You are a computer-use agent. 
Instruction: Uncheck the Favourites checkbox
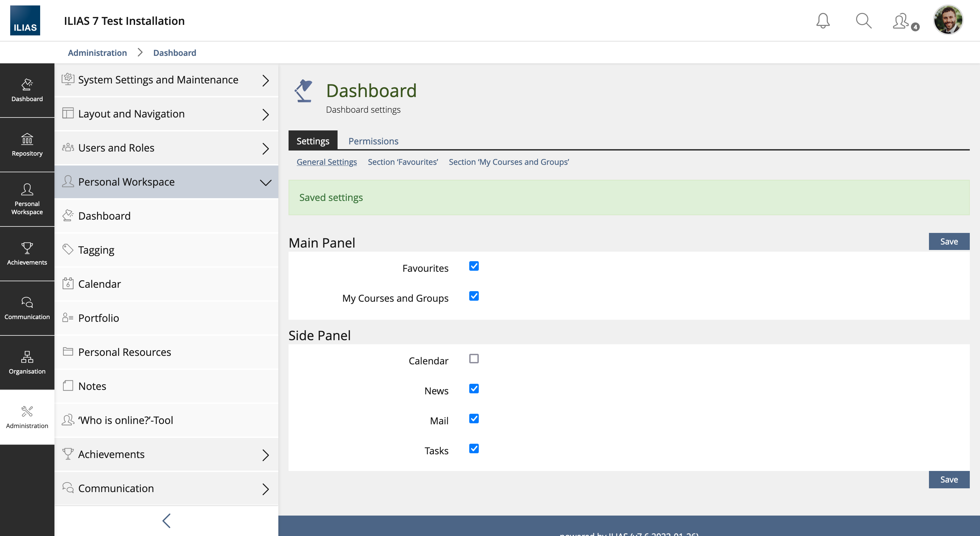474,266
